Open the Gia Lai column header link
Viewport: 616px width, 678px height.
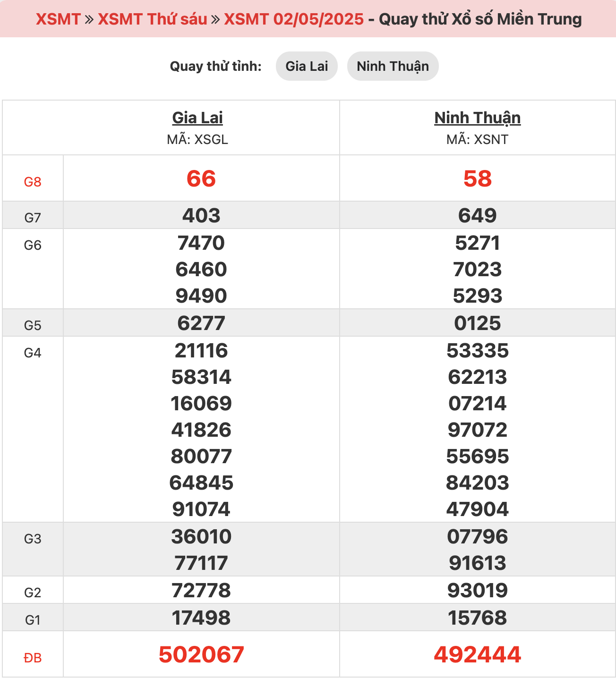(x=197, y=118)
